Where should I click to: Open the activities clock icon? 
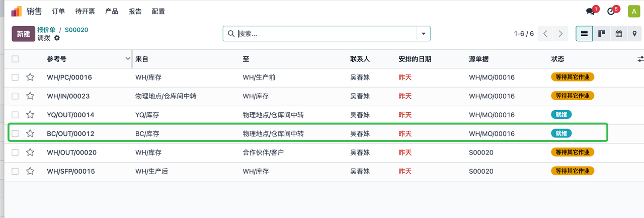(x=611, y=11)
